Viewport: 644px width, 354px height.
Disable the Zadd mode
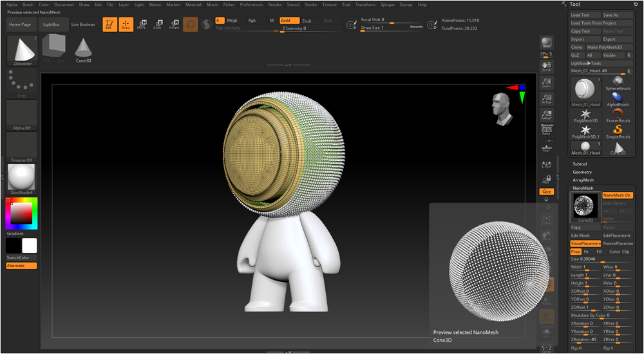click(x=290, y=21)
